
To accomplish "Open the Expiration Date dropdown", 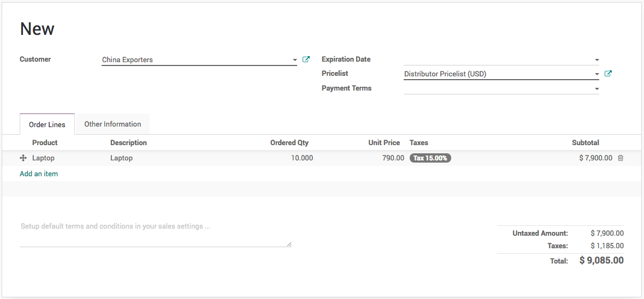I will 597,60.
